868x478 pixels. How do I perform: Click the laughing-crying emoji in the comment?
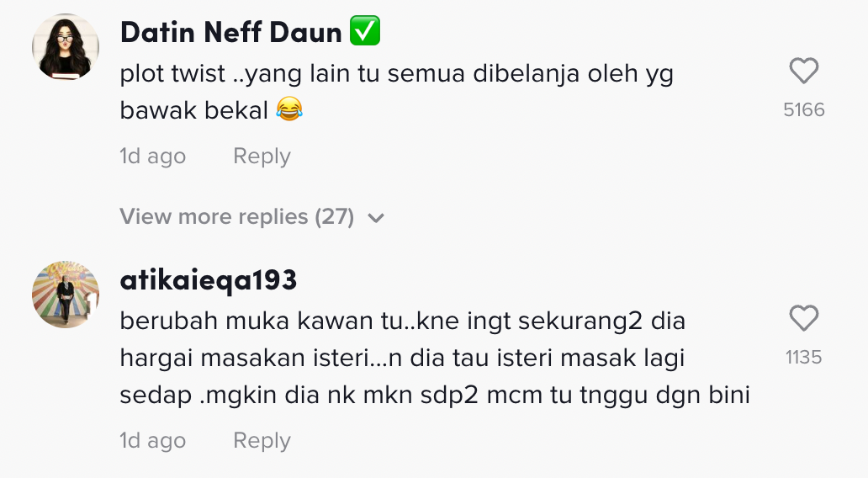(289, 109)
